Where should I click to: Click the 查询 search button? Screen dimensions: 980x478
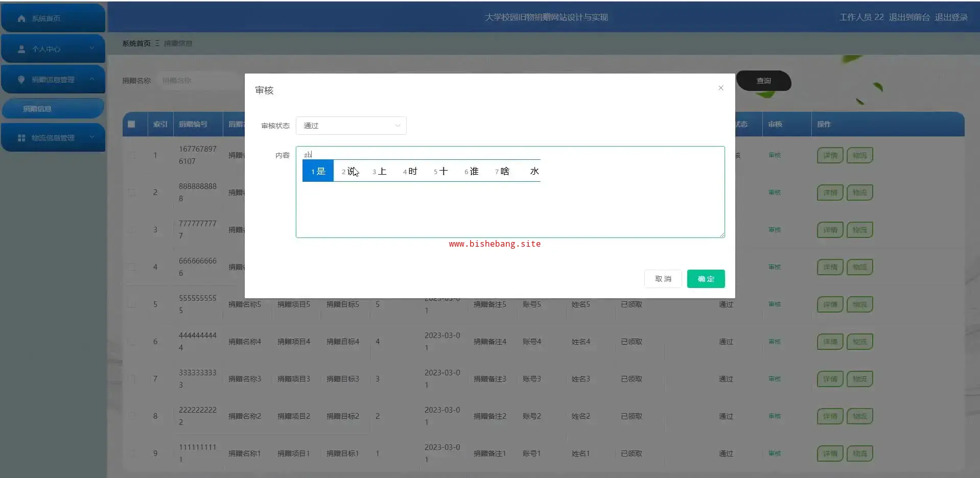point(763,81)
